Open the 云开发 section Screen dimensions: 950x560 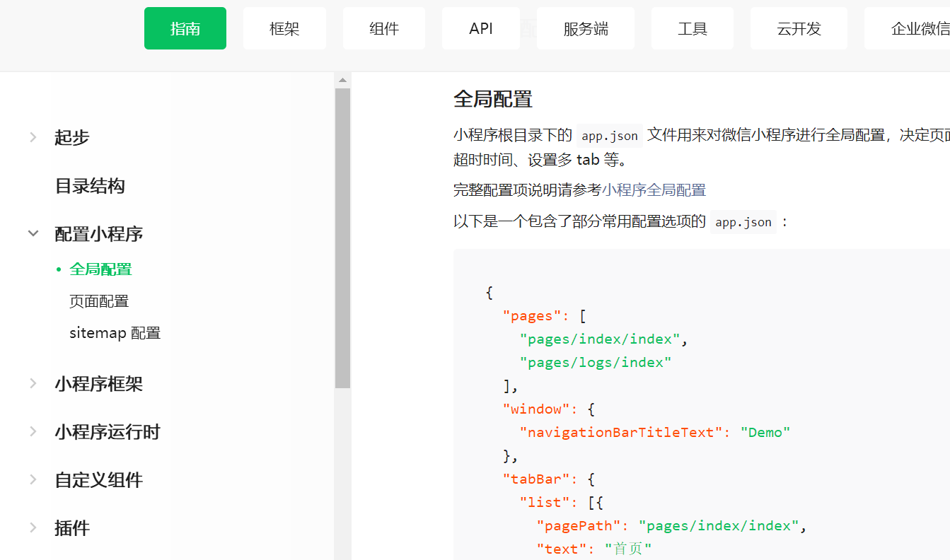[x=799, y=28]
